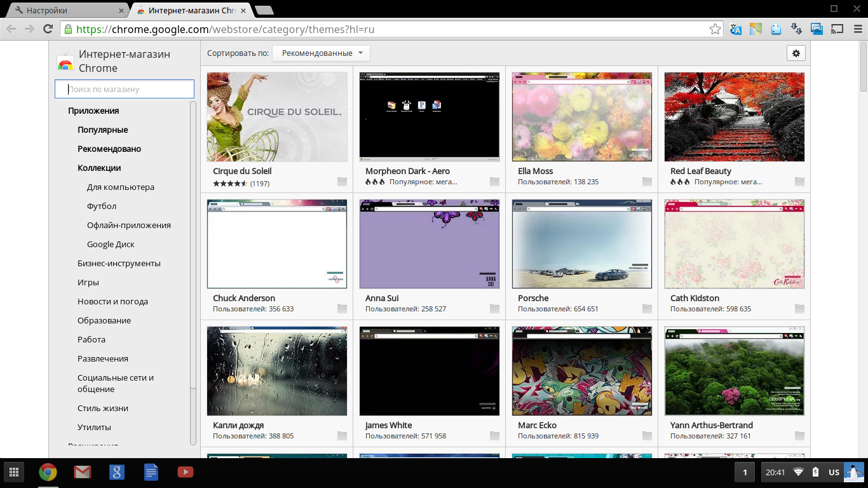Select the Игры category in sidebar
This screenshot has width=868, height=488.
[x=88, y=283]
